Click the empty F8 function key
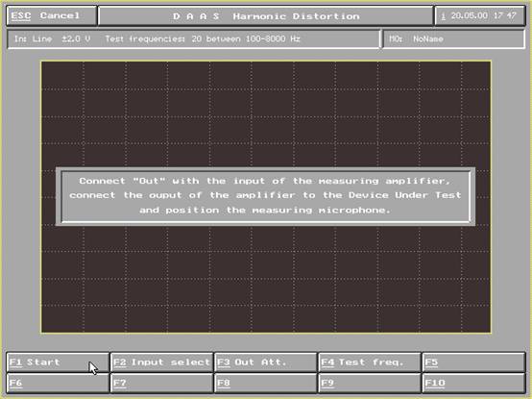The image size is (532, 399). [x=266, y=383]
